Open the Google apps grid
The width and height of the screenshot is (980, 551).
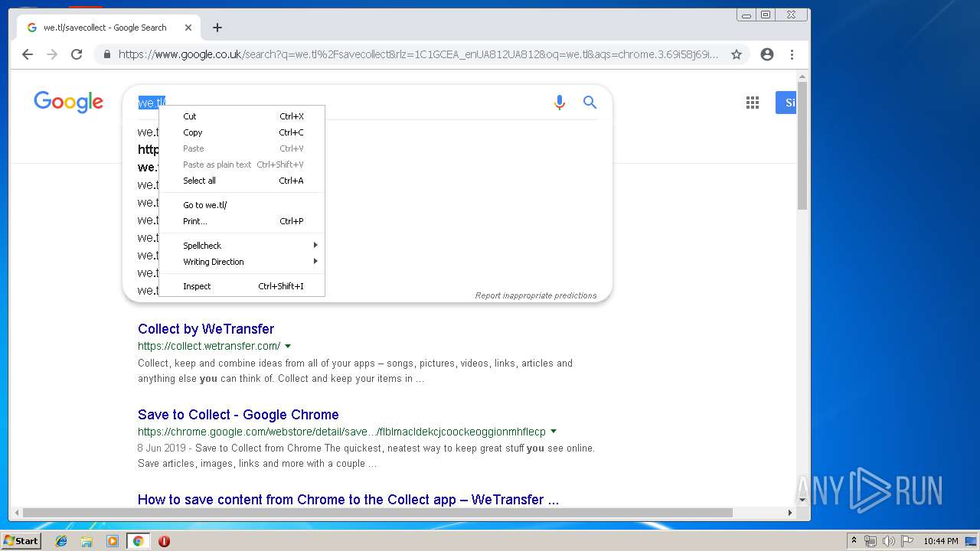(753, 103)
